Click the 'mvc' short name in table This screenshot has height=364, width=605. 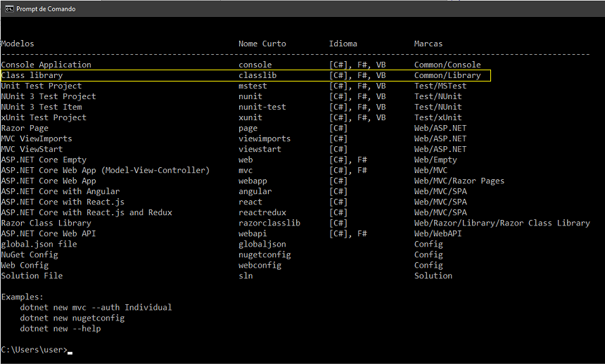(x=246, y=171)
